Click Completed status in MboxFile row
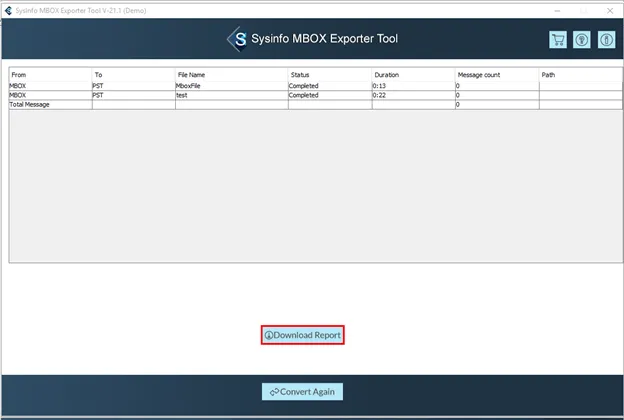624x420 pixels. pos(330,86)
